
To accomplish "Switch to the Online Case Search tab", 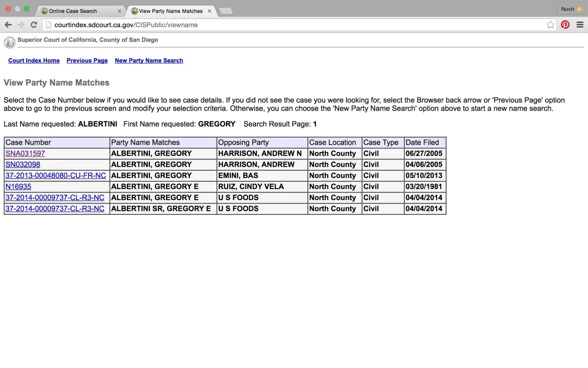I will [x=73, y=11].
